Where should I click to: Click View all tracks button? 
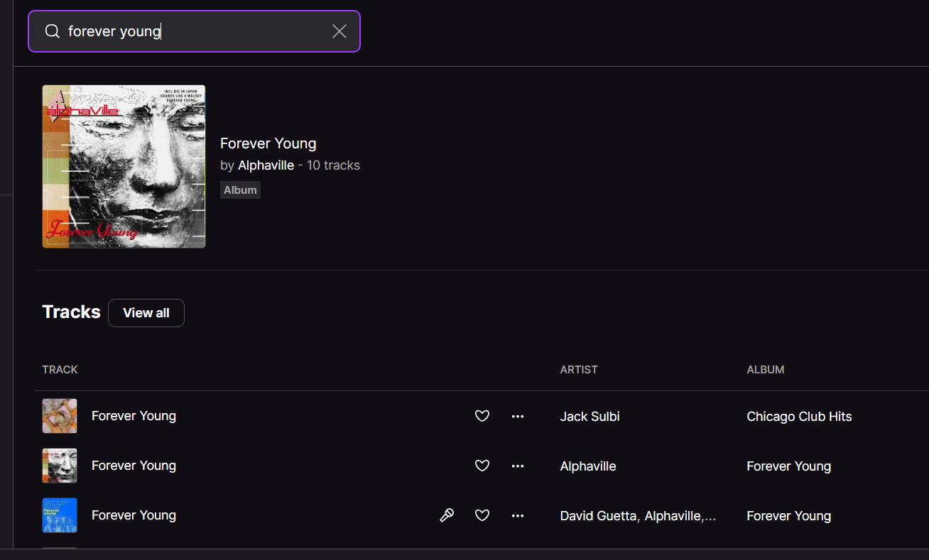146,313
